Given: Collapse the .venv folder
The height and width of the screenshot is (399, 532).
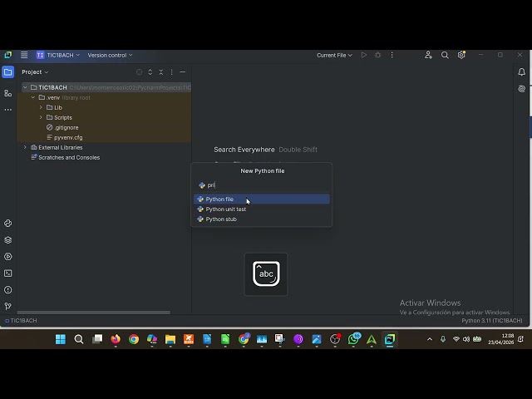Looking at the screenshot, I should pyautogui.click(x=33, y=97).
